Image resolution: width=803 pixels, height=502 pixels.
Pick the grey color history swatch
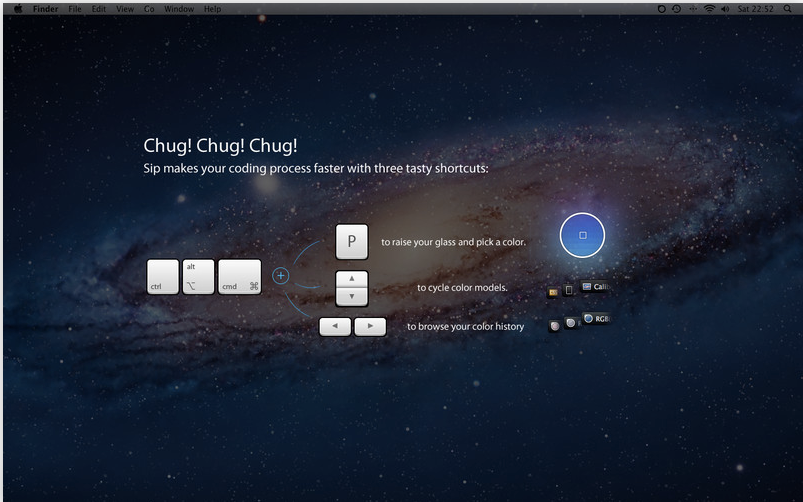(570, 323)
